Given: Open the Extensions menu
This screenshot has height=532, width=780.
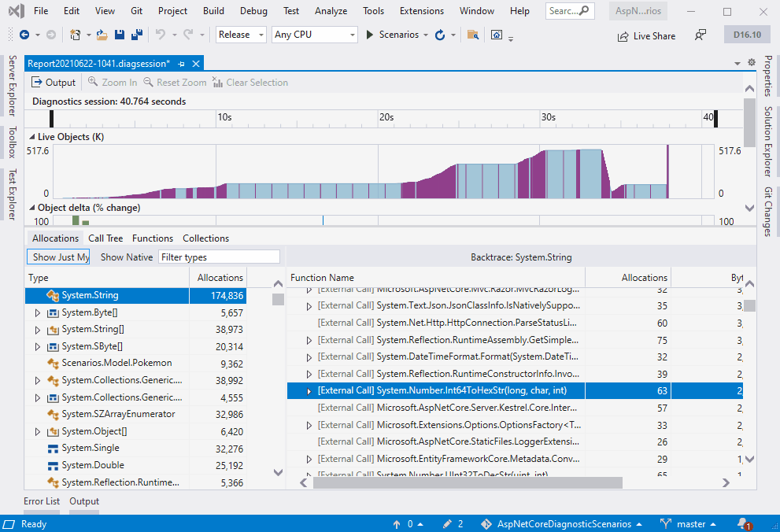Looking at the screenshot, I should click(421, 11).
